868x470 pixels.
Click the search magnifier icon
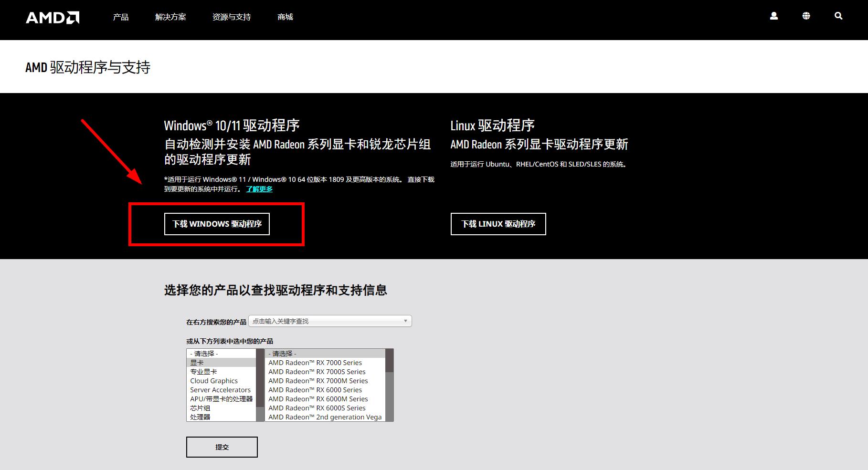[x=838, y=16]
